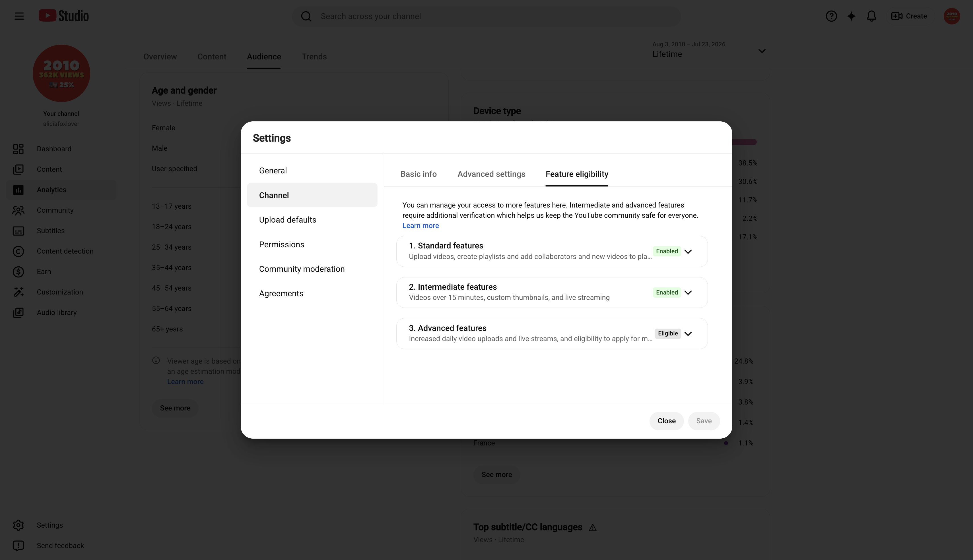Click the Send feedback label
973x560 pixels.
pyautogui.click(x=60, y=546)
